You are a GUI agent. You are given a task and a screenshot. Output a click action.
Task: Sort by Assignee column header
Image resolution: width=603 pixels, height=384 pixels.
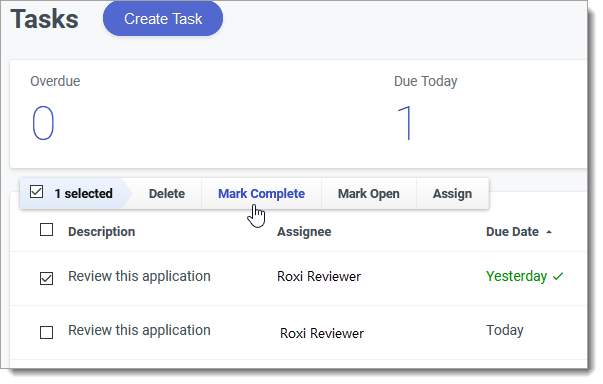click(x=304, y=232)
